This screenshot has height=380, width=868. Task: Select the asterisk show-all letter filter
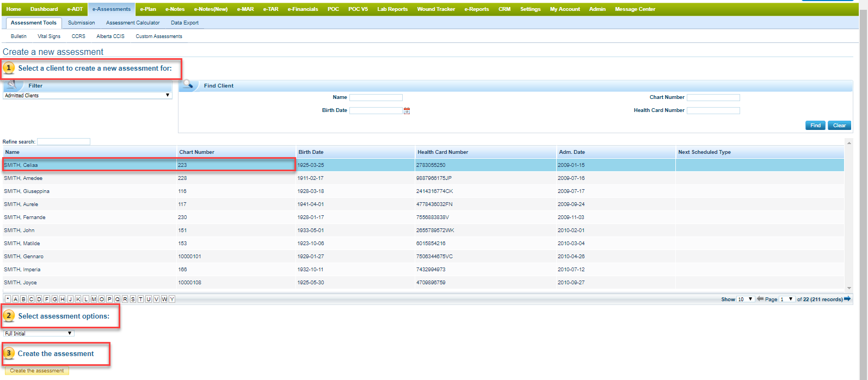(x=8, y=300)
